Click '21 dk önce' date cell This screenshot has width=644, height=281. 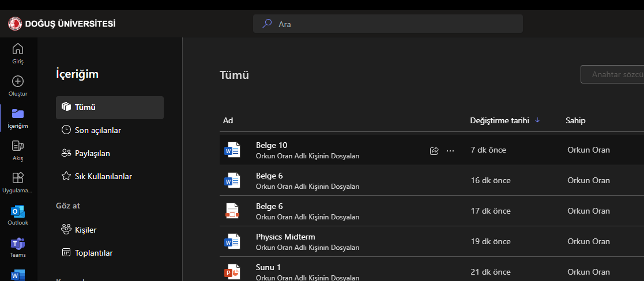click(x=491, y=272)
